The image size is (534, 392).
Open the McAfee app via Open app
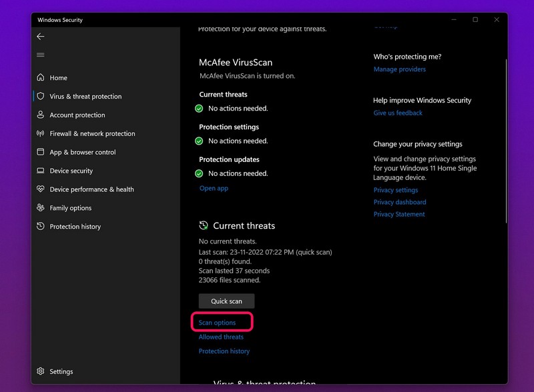point(213,188)
